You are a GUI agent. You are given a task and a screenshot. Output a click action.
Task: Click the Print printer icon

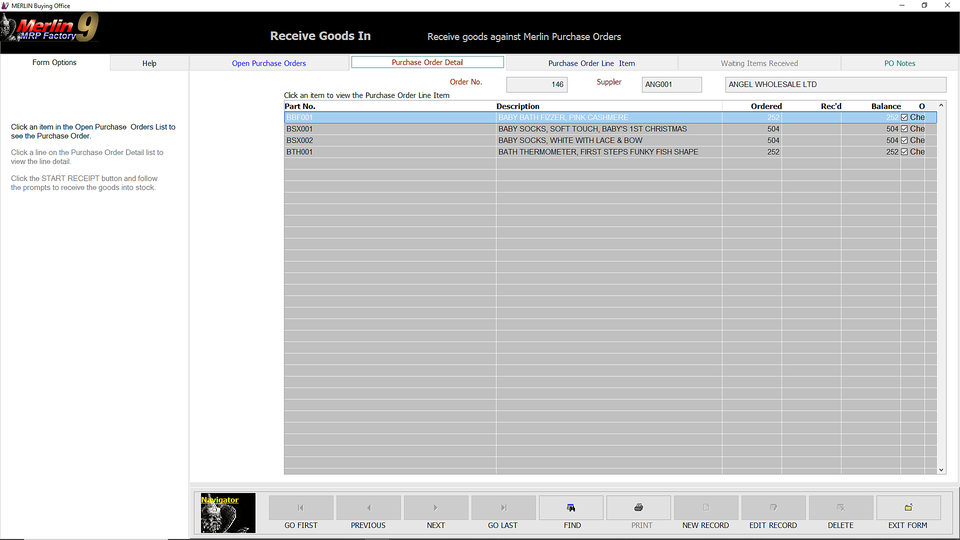(x=638, y=508)
